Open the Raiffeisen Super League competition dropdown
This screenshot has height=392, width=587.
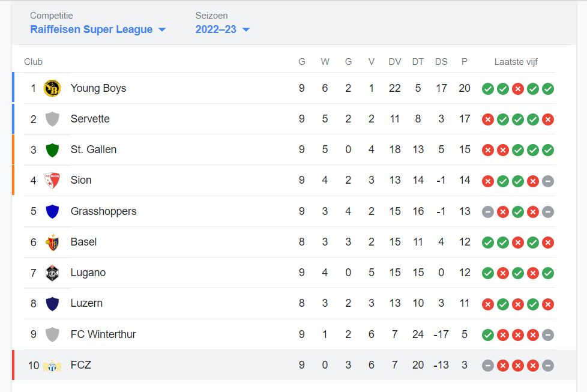98,29
